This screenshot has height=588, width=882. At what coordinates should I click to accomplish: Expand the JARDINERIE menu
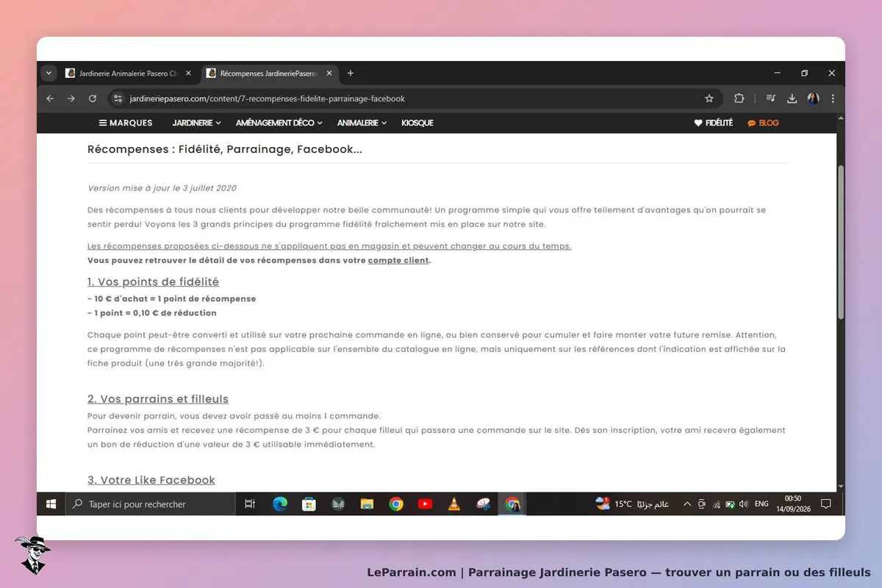(197, 123)
